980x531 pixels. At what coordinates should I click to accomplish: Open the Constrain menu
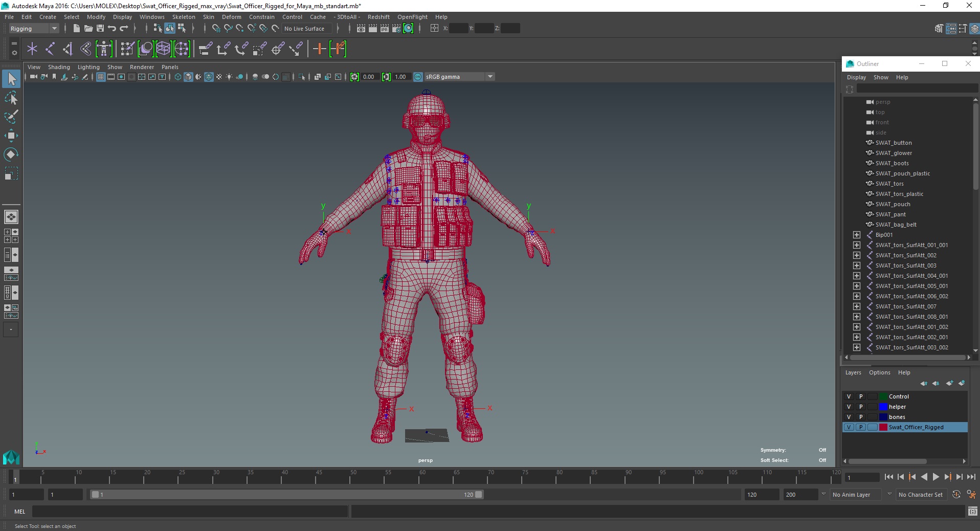261,17
